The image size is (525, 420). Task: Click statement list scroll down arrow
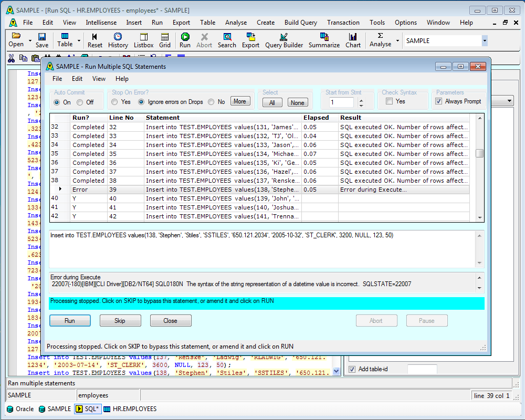(479, 218)
